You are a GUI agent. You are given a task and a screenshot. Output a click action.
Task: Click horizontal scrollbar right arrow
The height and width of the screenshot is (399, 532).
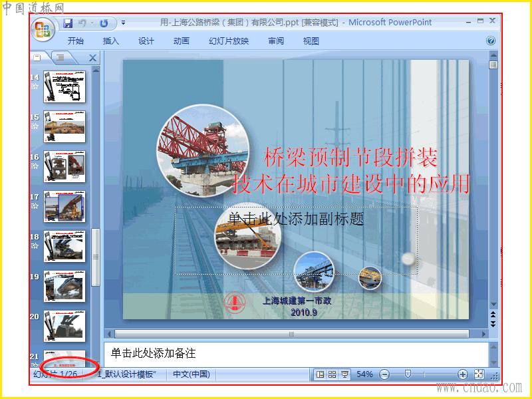(x=483, y=334)
